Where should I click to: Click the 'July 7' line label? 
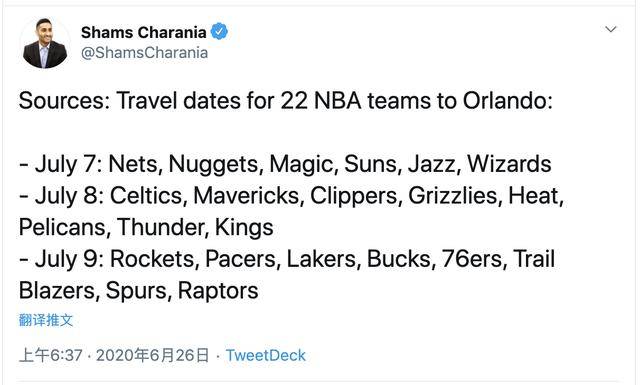70,165
